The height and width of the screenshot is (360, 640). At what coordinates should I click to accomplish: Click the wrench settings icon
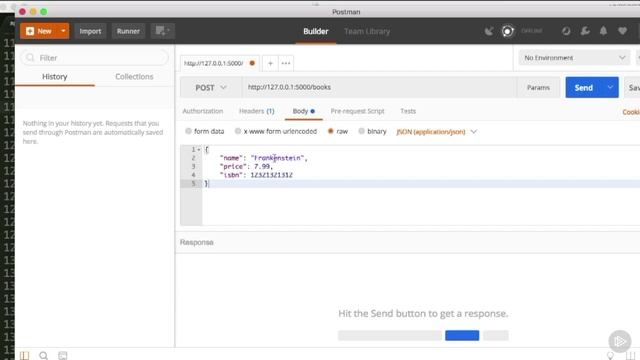pyautogui.click(x=585, y=31)
